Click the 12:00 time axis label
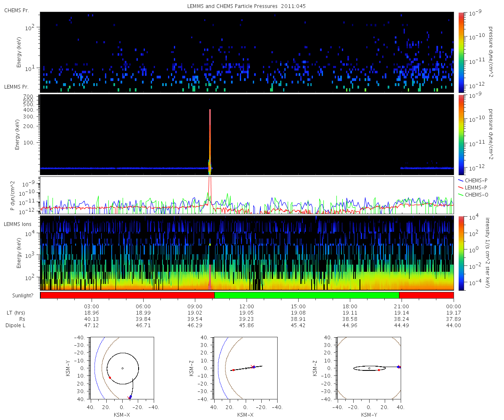504x420 pixels. coord(247,307)
